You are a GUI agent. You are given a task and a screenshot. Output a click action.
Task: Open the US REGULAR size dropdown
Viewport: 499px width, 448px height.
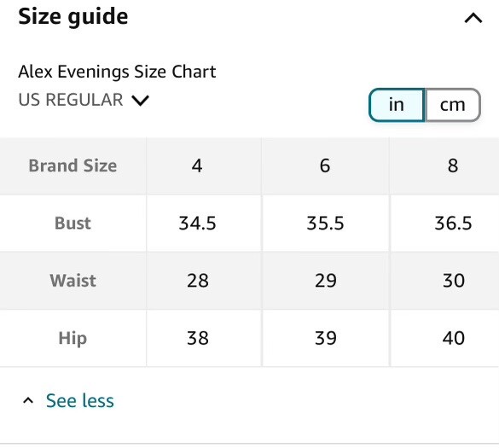(x=84, y=100)
